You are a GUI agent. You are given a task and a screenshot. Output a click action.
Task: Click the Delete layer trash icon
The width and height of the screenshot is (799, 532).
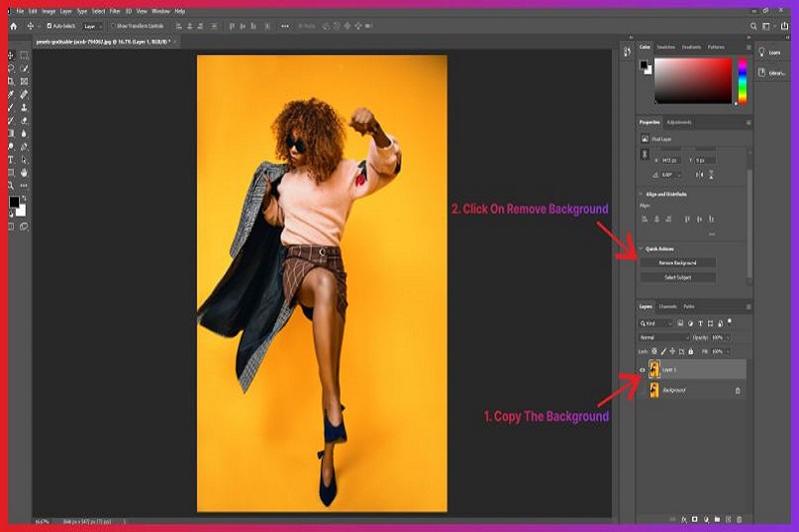[x=739, y=520]
